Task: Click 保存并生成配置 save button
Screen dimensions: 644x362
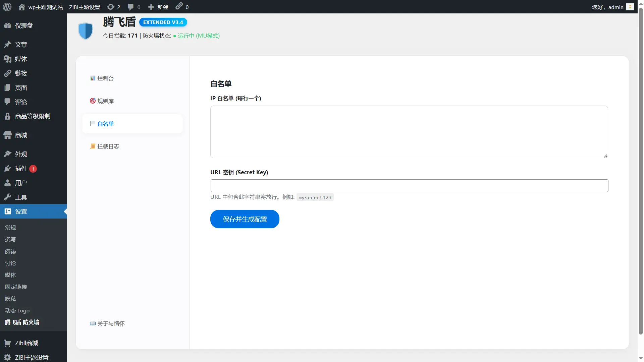Action: coord(245,219)
